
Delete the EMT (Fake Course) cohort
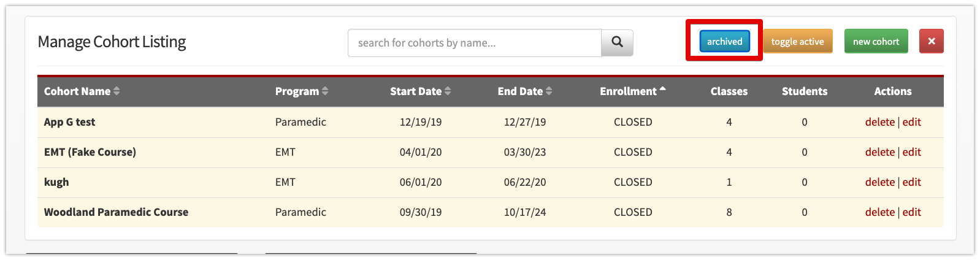point(880,152)
